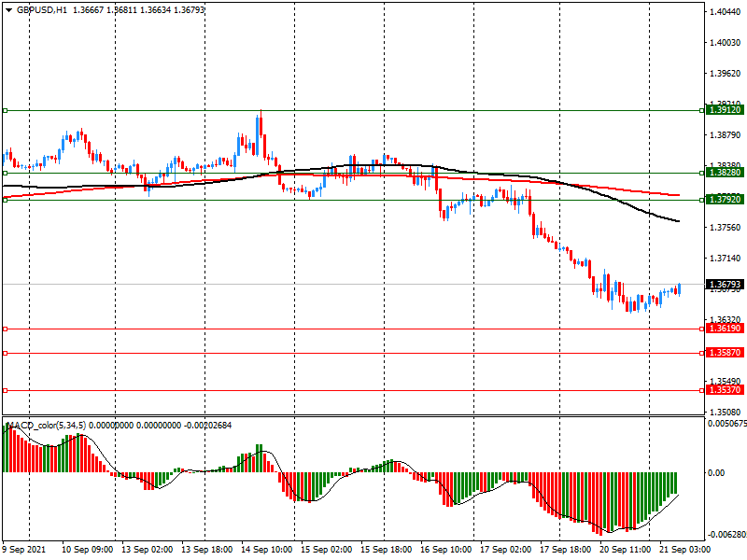
Task: Click the 9 Sep 2021 time axis label
Action: 24,550
